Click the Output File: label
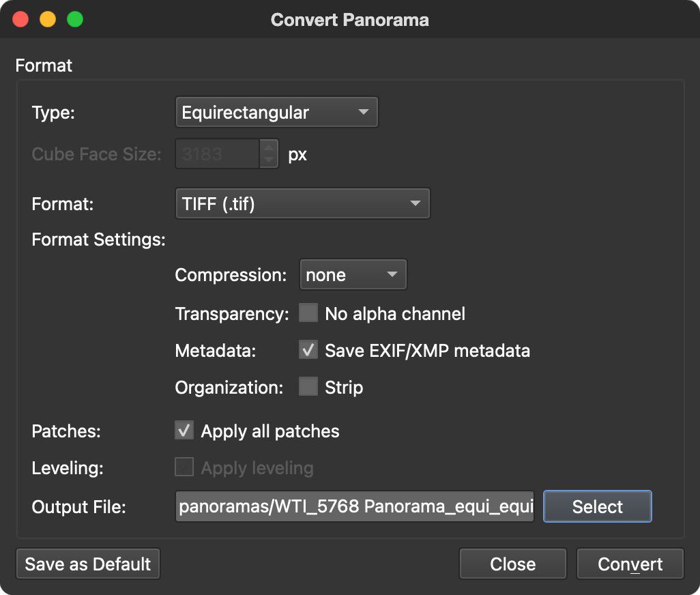Image resolution: width=700 pixels, height=595 pixels. click(79, 507)
